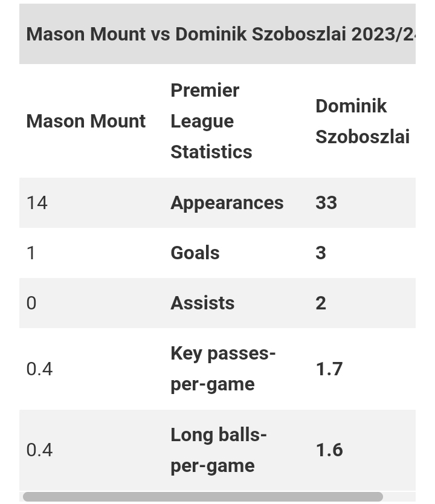
Task: Click the Dominik Szoboszlai column header
Action: 362,121
